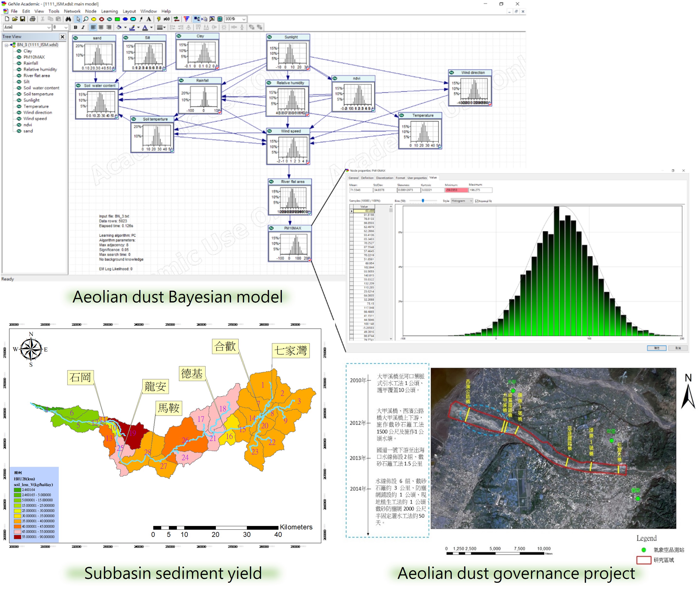Select the Wind speed node
The height and width of the screenshot is (592, 700).
click(x=288, y=146)
